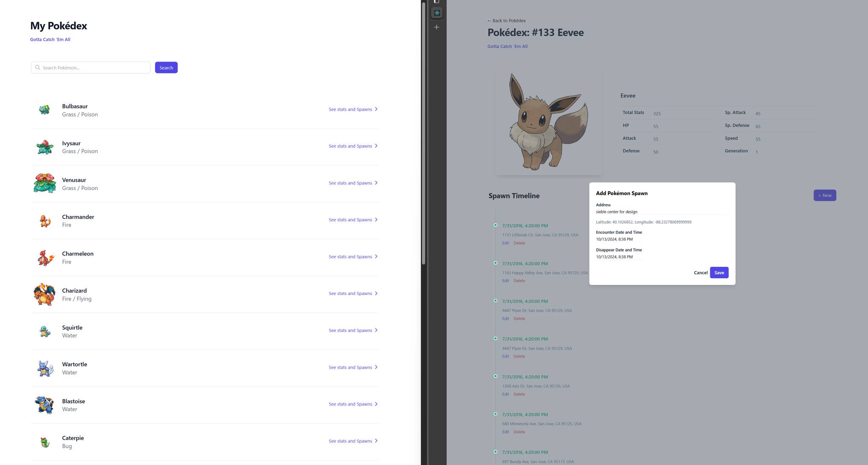Click the topmost green timeline marker dot
This screenshot has height=465, width=868.
[496, 225]
